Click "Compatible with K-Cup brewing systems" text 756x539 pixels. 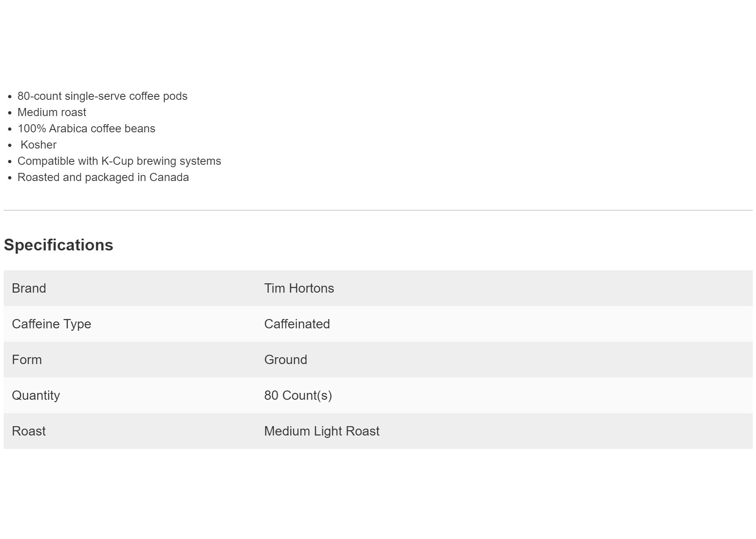[119, 161]
